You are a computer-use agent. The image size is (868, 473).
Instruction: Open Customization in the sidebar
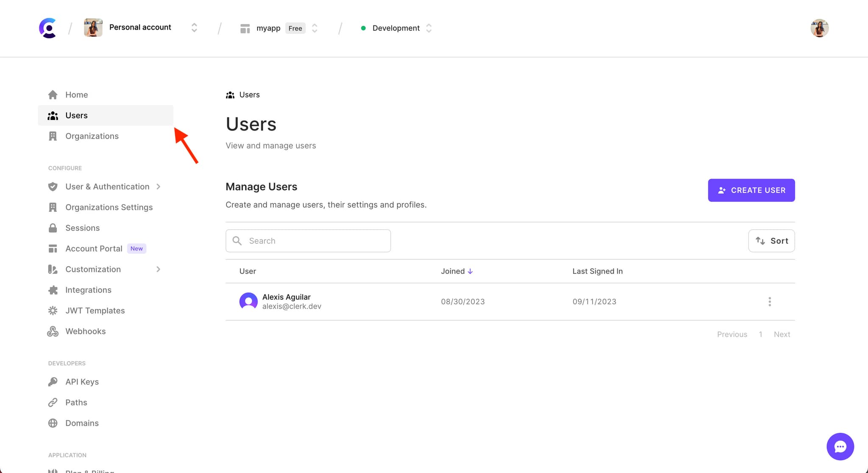pos(93,269)
